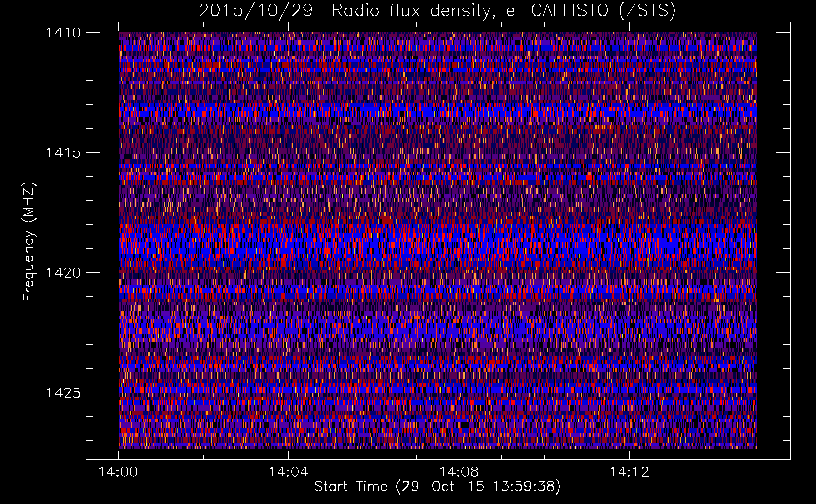Click the 1420 frequency tick label
The image size is (816, 504).
coord(63,273)
